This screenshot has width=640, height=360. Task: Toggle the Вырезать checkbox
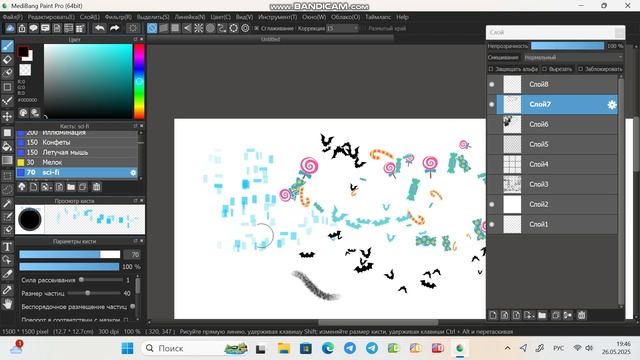coord(544,69)
